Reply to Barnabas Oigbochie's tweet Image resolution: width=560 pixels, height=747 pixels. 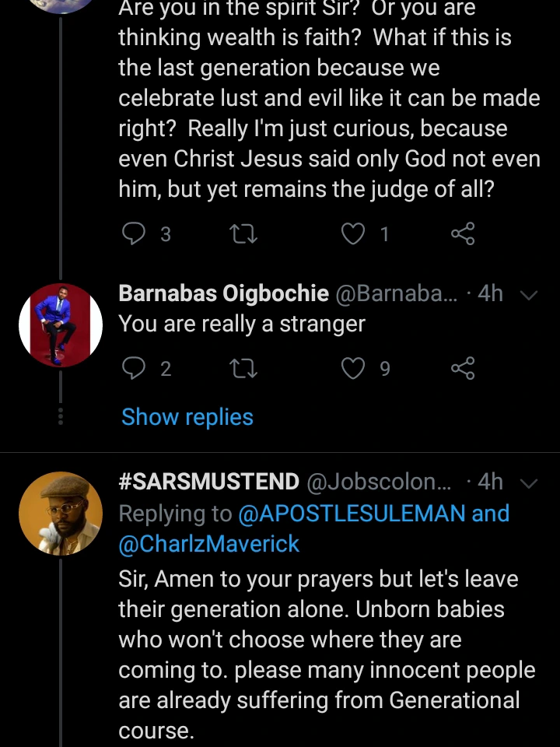pos(135,368)
